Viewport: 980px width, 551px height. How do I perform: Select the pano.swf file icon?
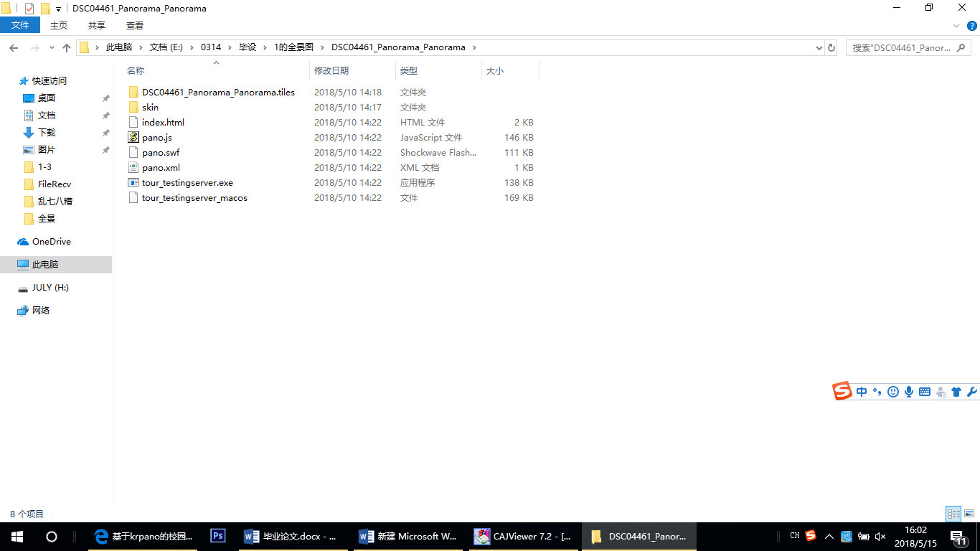tap(133, 153)
